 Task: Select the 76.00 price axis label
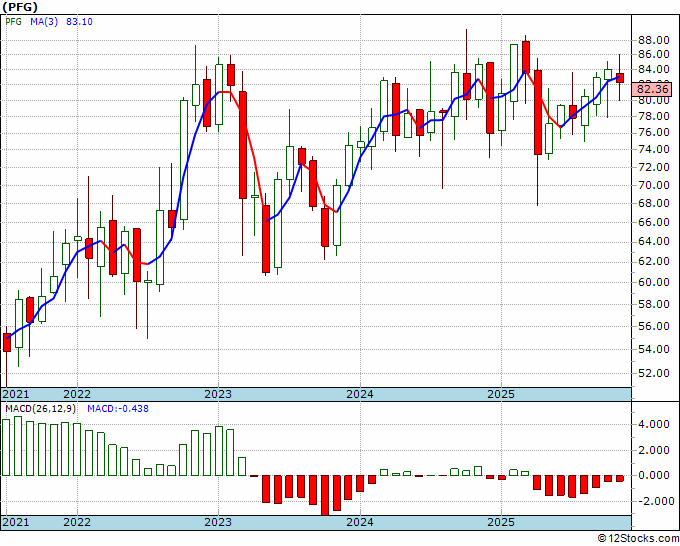click(654, 132)
